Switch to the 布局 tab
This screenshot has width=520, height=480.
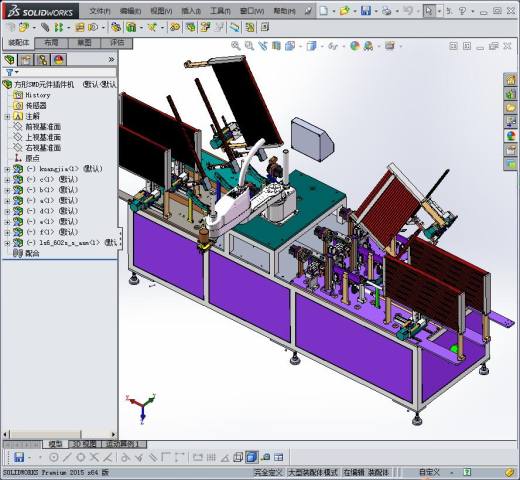[x=51, y=43]
